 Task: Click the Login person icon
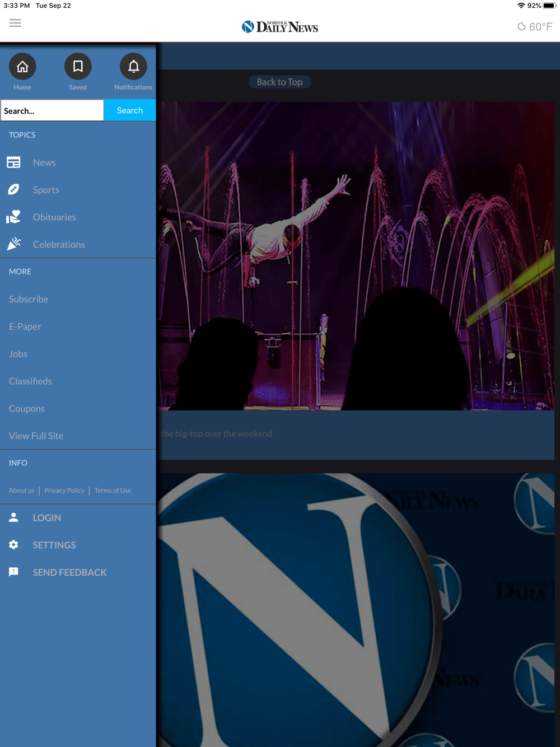pyautogui.click(x=13, y=517)
